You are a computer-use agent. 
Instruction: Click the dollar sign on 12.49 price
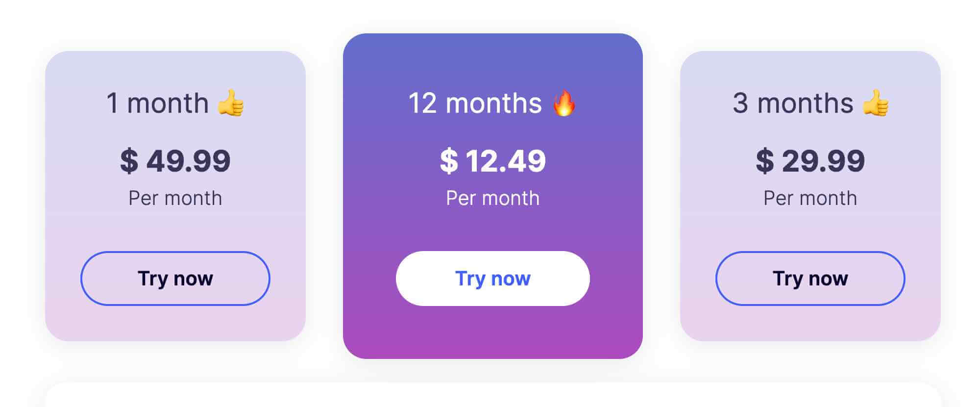click(x=449, y=161)
